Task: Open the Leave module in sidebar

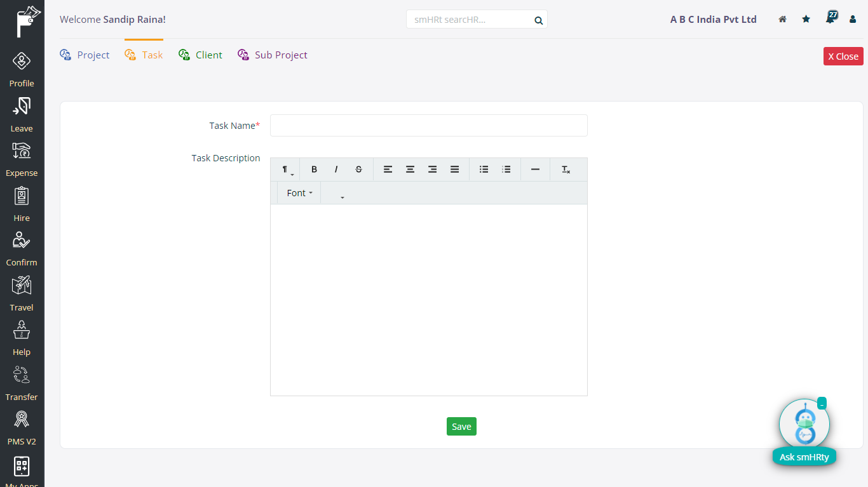Action: 22,114
